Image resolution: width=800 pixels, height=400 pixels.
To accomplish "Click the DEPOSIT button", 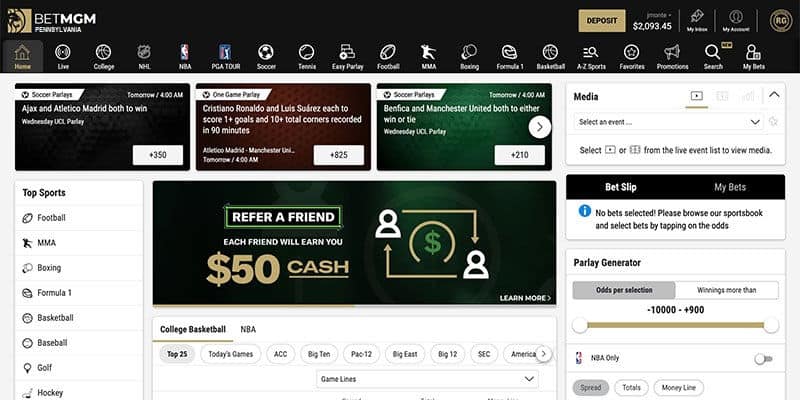I will [602, 21].
